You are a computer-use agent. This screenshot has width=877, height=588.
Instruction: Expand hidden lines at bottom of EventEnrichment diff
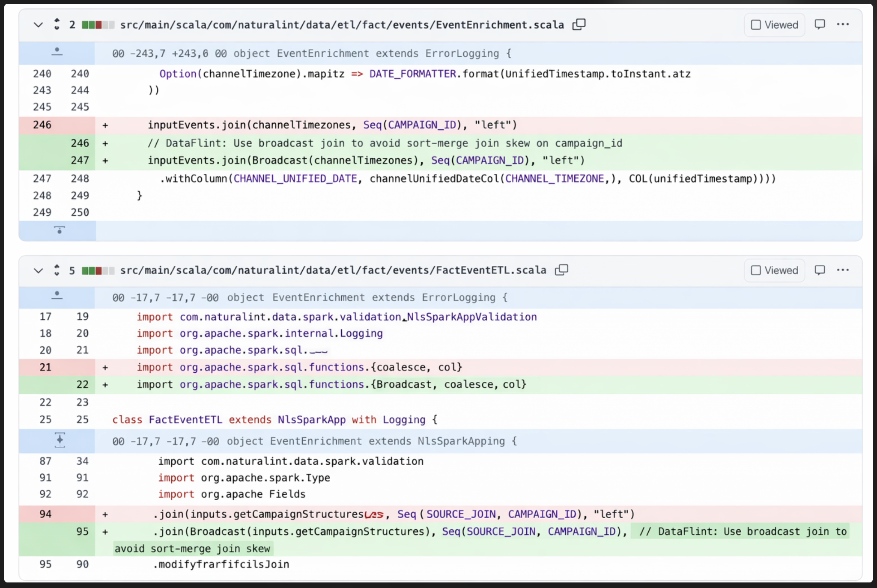(x=60, y=230)
